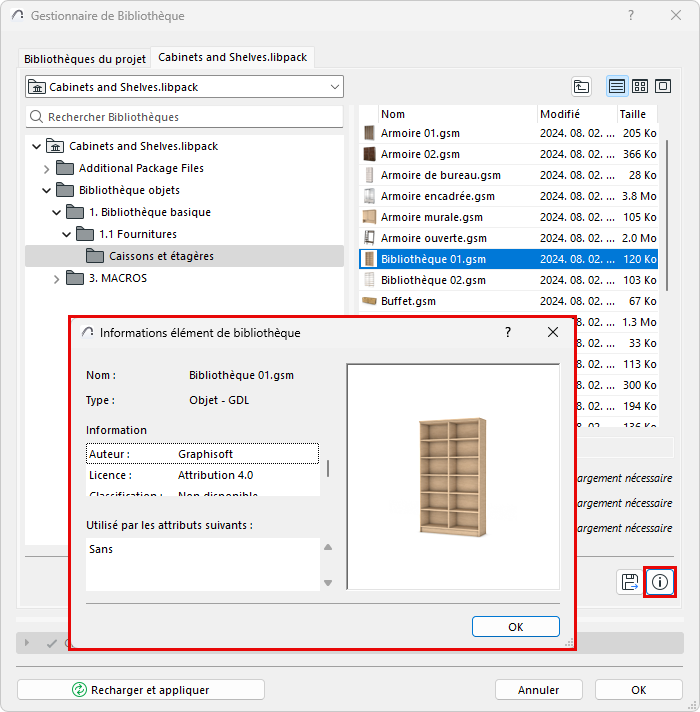Click Armoire 02.gsm file icon
The image size is (700, 712).
tap(369, 154)
